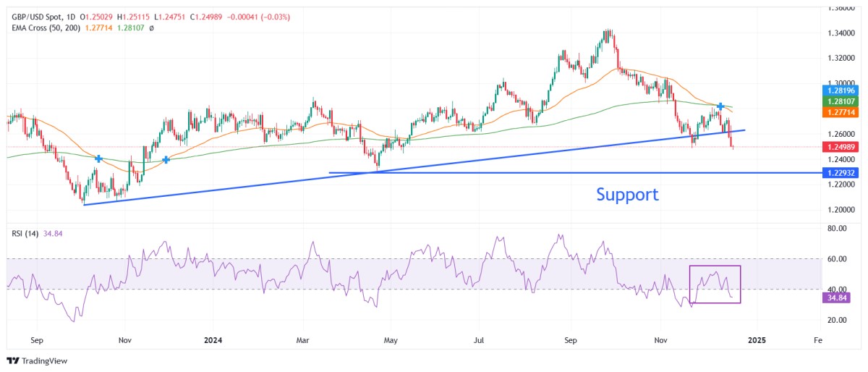Viewport: 868px width, 372px height.
Task: Select the "Support" text annotation
Action: [627, 194]
